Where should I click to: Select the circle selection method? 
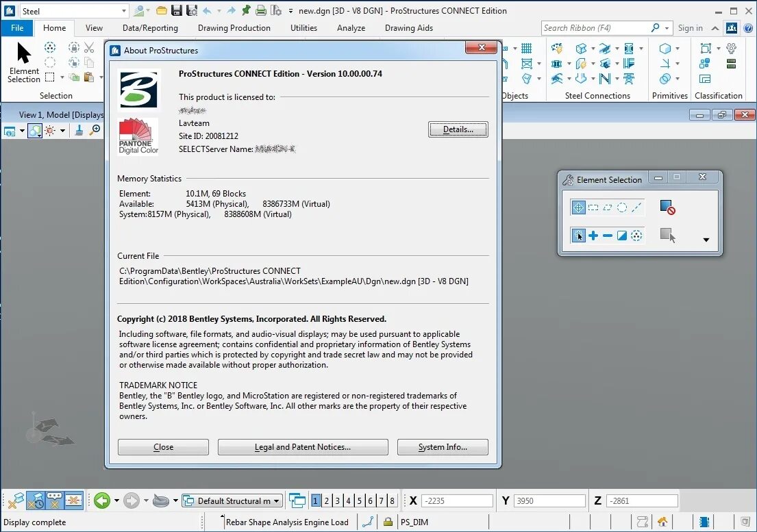[622, 207]
